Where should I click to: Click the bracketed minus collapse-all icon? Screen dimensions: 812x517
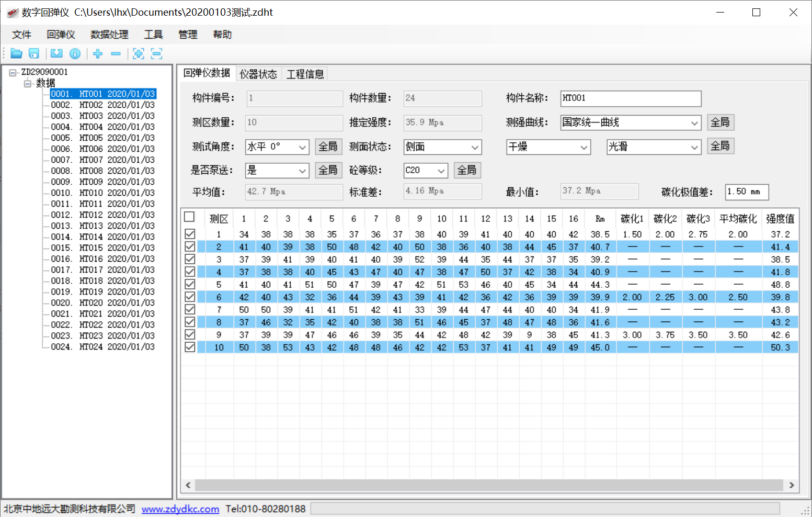(x=156, y=53)
